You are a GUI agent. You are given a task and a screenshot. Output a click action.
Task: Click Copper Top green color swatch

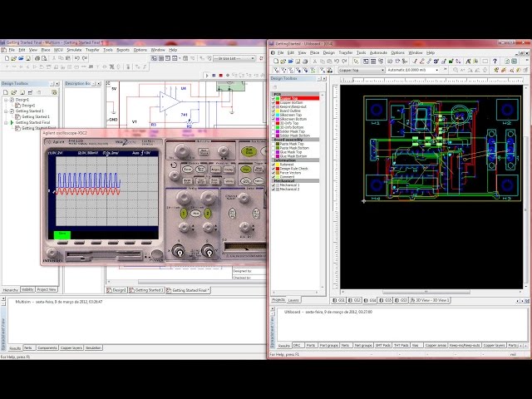point(278,98)
